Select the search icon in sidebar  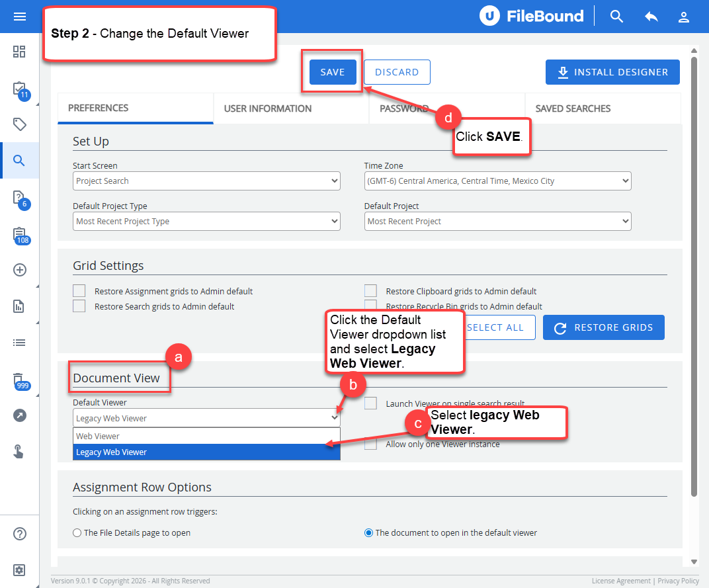coord(19,161)
